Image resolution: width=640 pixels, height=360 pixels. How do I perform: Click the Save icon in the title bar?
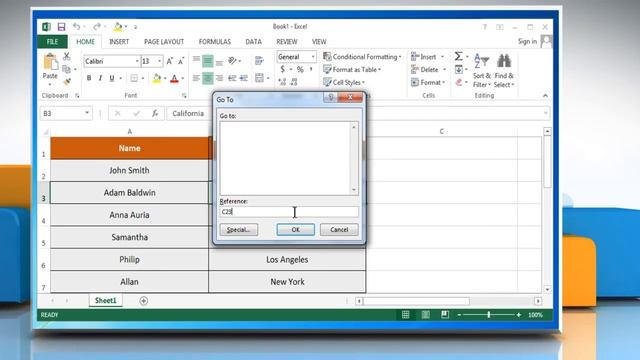61,27
